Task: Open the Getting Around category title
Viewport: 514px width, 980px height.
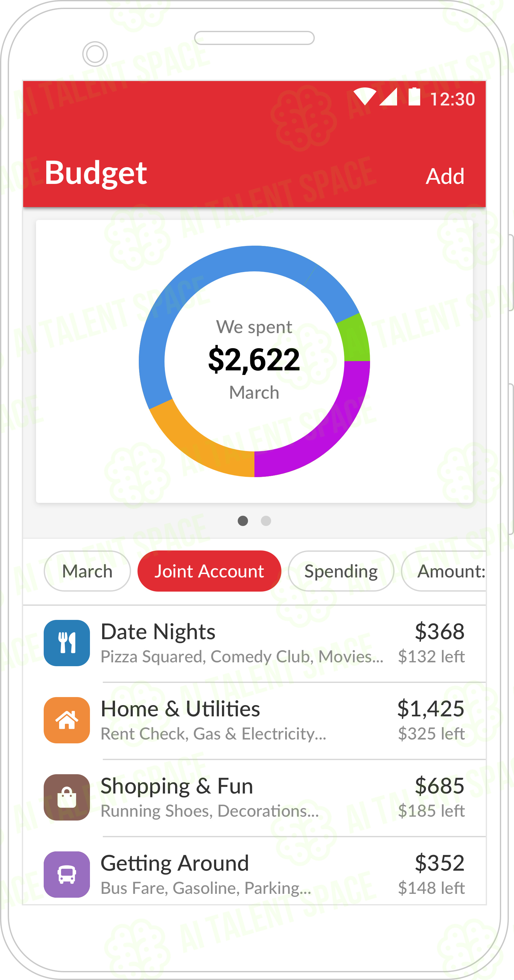Action: click(x=175, y=863)
